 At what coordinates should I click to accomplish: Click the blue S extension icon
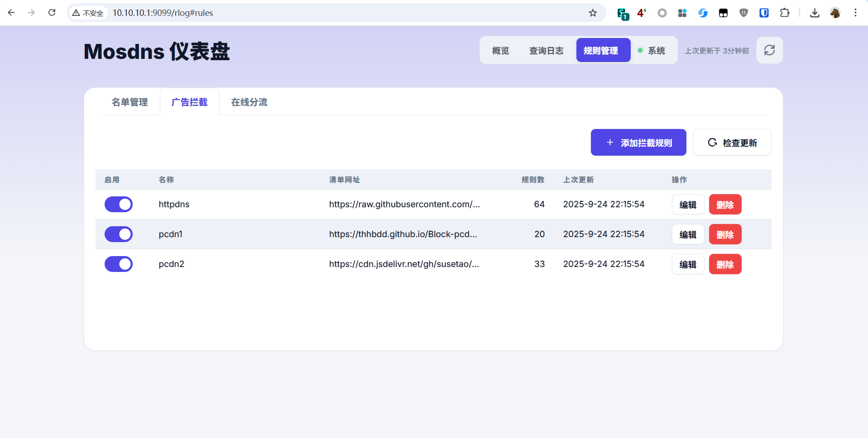tap(703, 13)
